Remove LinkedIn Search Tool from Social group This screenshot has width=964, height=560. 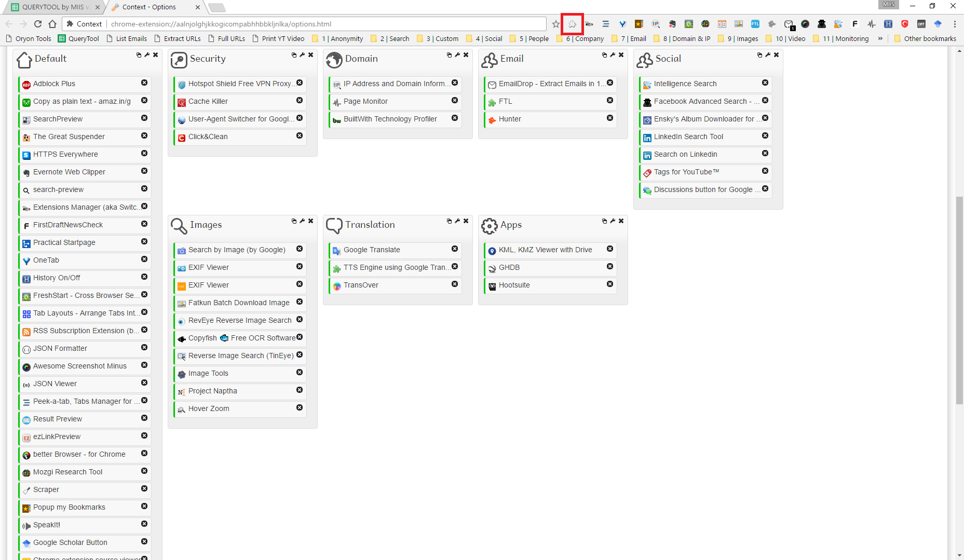pos(765,135)
